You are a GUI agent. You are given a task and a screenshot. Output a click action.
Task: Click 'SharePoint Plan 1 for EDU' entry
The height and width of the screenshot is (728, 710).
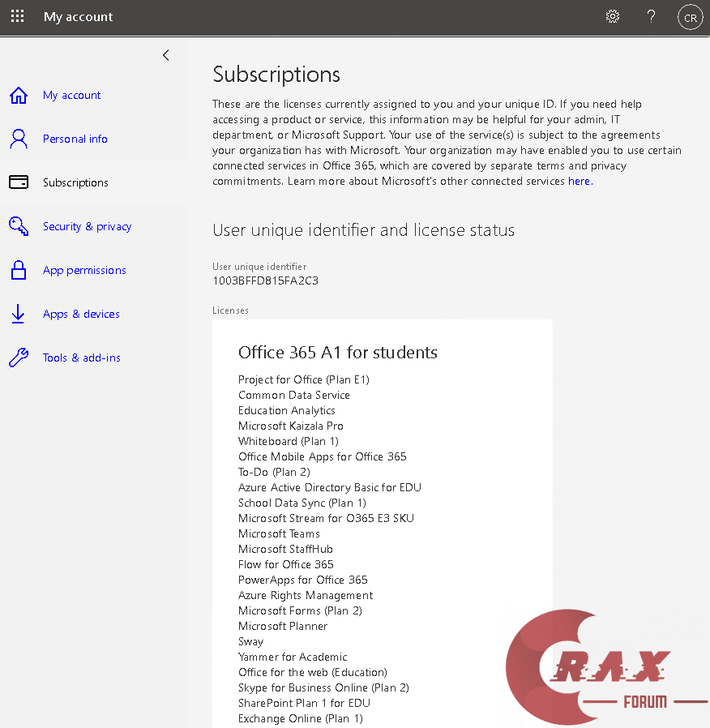tap(305, 703)
